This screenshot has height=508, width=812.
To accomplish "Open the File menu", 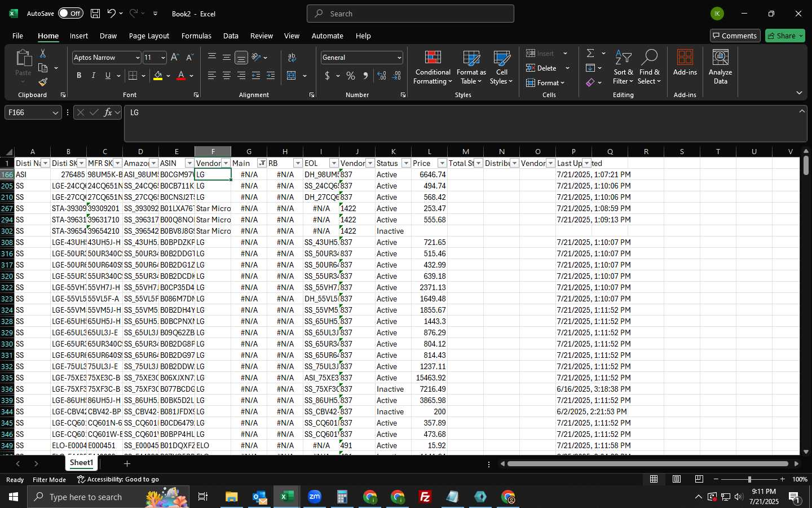I will point(17,36).
